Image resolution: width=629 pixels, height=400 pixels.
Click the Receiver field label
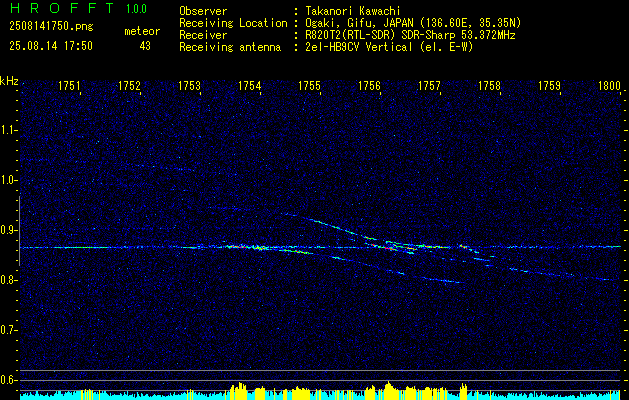coord(203,35)
